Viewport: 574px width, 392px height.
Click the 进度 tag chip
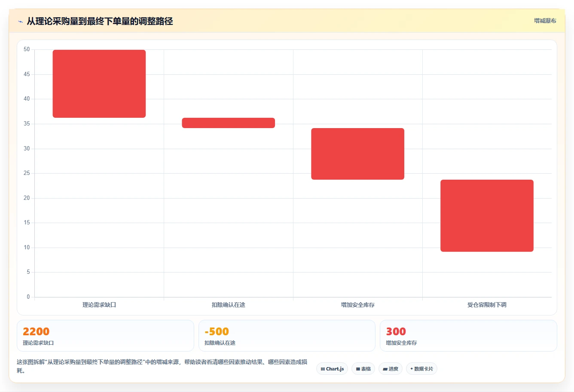click(x=391, y=369)
